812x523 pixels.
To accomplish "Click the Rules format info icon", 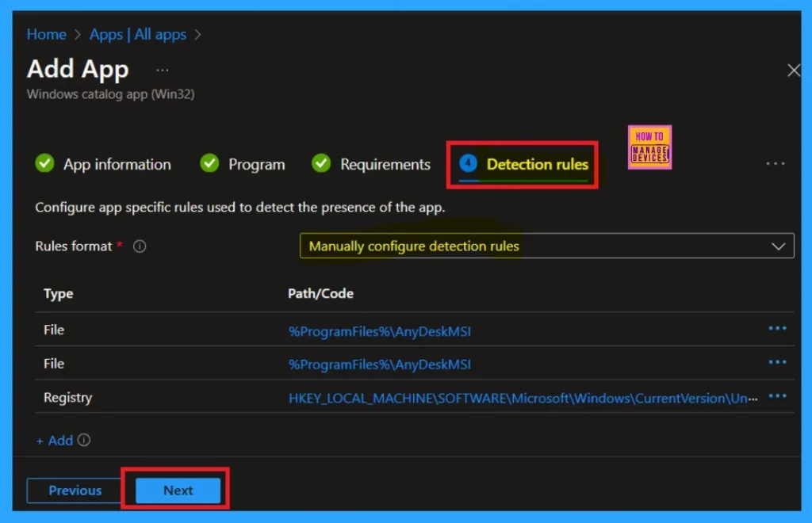I will click(140, 246).
